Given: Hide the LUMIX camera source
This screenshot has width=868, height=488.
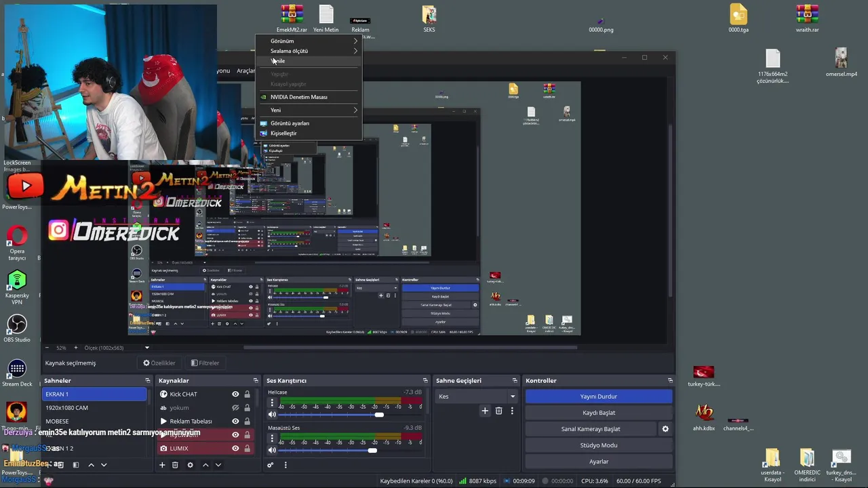Looking at the screenshot, I should pyautogui.click(x=235, y=449).
